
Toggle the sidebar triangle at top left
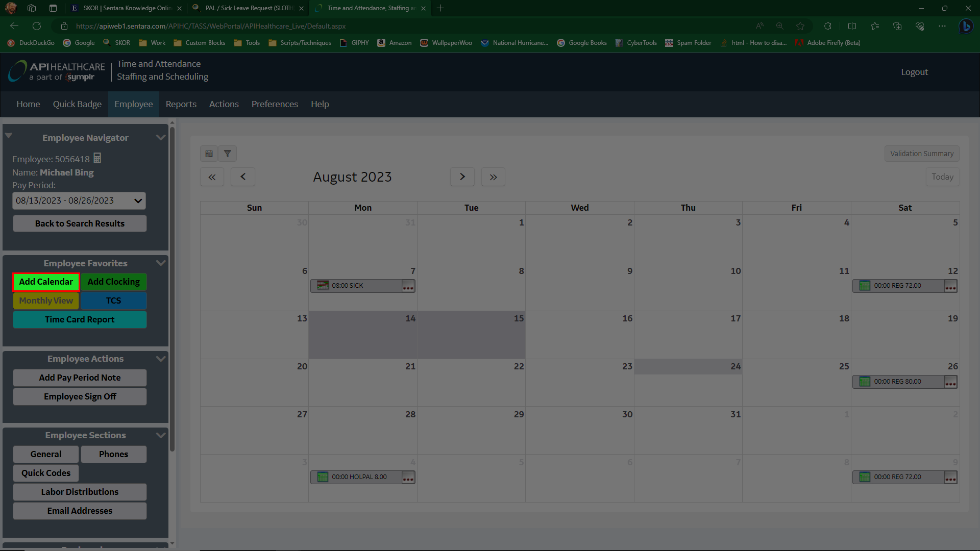[x=9, y=136]
